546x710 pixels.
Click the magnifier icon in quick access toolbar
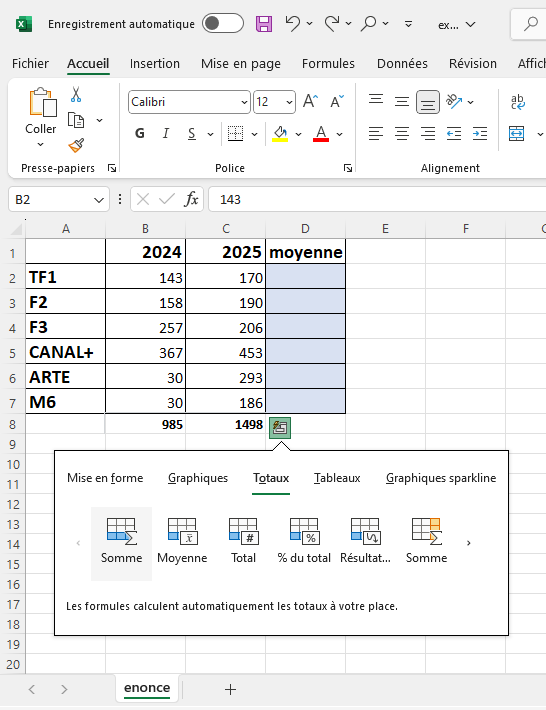[369, 24]
